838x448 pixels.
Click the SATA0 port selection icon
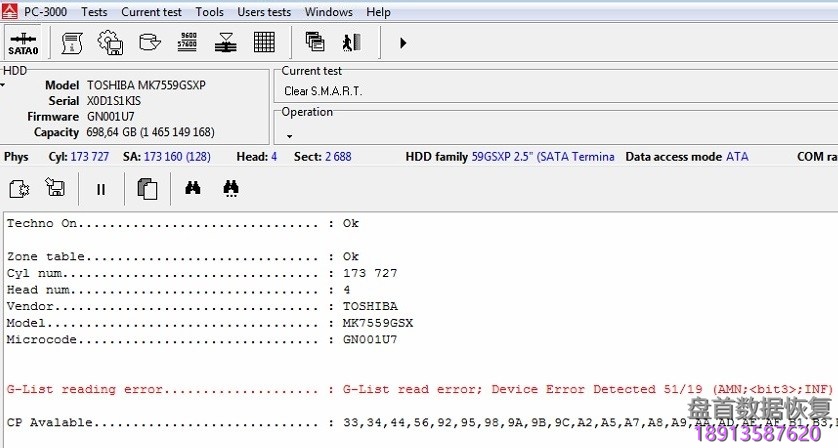tap(23, 42)
